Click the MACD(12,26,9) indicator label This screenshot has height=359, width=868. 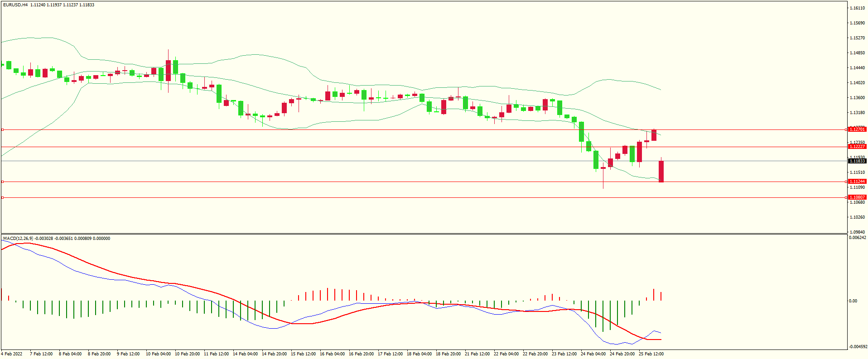pos(18,239)
